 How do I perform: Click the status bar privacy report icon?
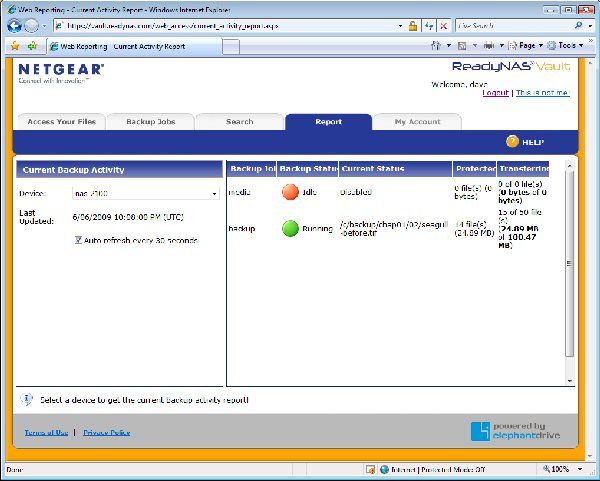click(370, 470)
